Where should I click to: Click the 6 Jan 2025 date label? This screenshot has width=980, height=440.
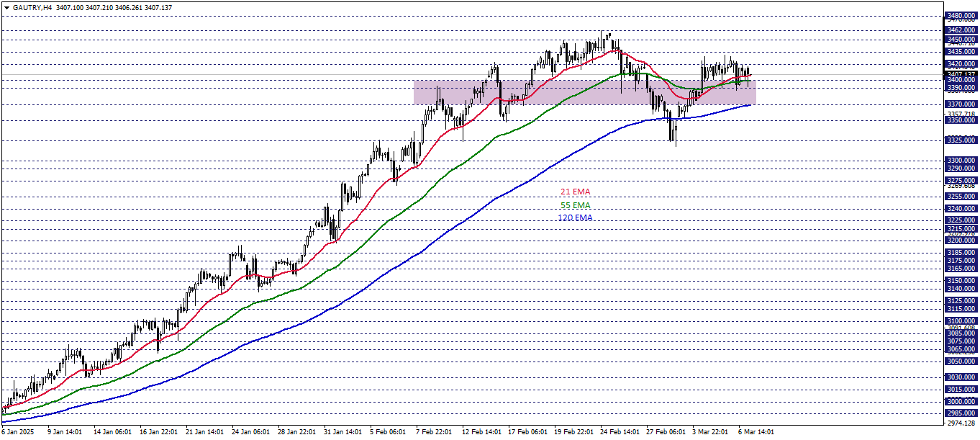click(x=17, y=432)
